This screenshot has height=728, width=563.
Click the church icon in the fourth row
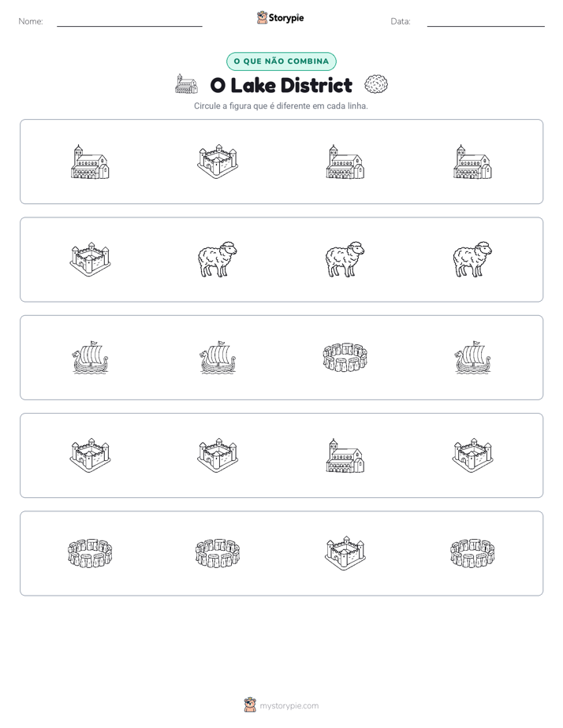345,455
